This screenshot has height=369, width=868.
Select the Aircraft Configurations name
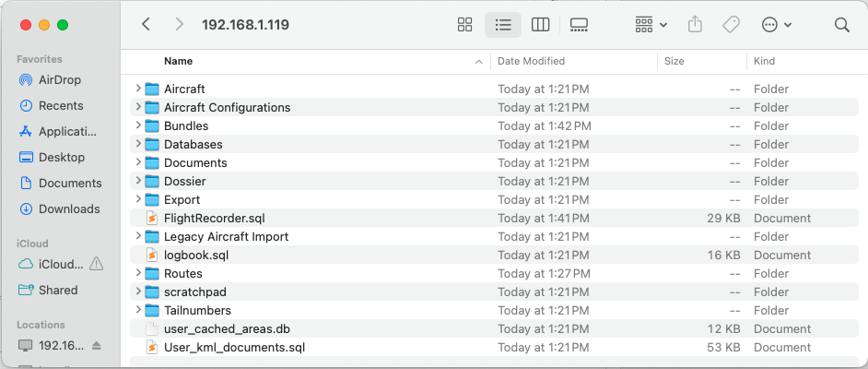tap(227, 107)
